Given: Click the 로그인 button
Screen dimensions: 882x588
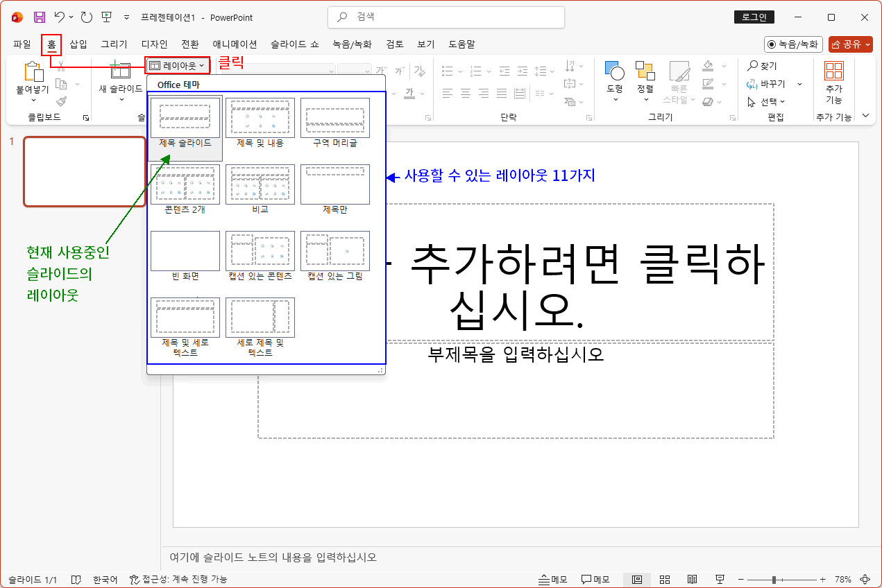Looking at the screenshot, I should pos(754,17).
